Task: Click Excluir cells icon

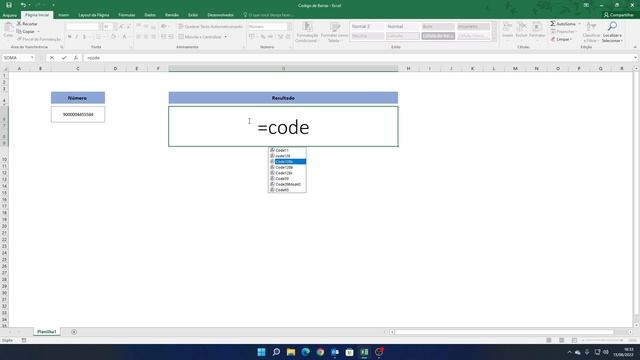Action: pos(521,30)
